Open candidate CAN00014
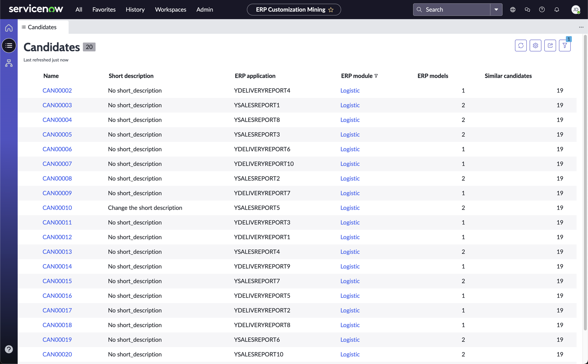The image size is (588, 364). click(x=57, y=266)
